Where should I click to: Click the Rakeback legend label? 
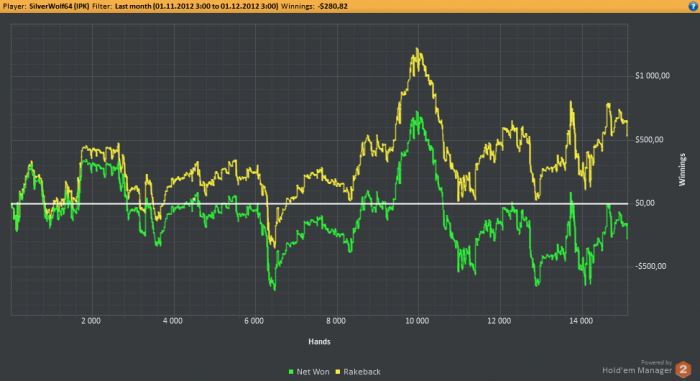tap(362, 372)
